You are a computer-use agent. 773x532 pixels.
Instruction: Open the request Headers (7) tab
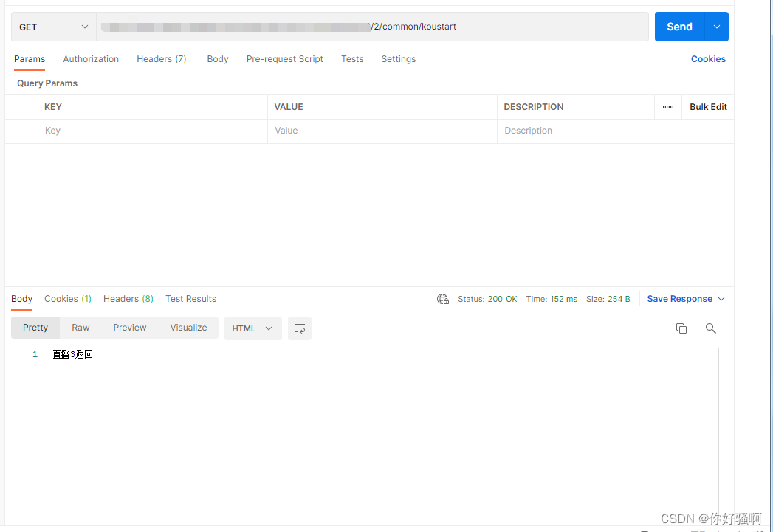click(161, 58)
